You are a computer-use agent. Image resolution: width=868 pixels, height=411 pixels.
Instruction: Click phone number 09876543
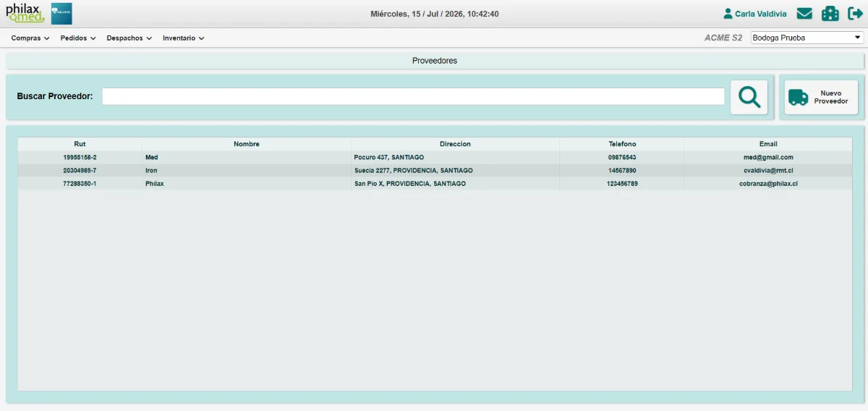[622, 157]
